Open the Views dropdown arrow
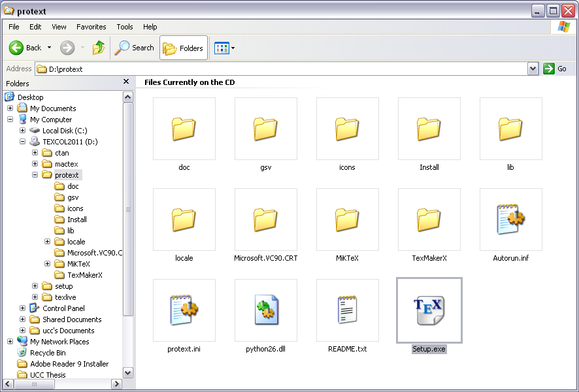 [x=233, y=48]
